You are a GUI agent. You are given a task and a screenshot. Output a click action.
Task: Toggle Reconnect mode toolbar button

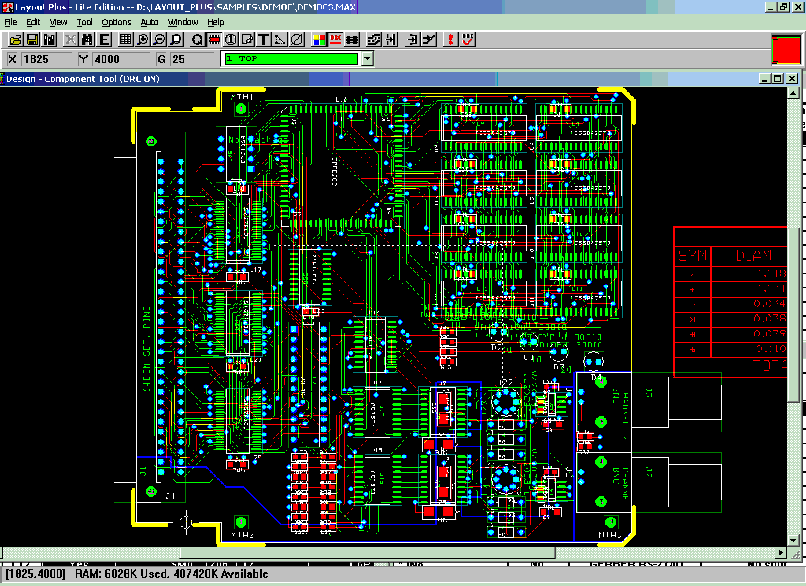[354, 40]
